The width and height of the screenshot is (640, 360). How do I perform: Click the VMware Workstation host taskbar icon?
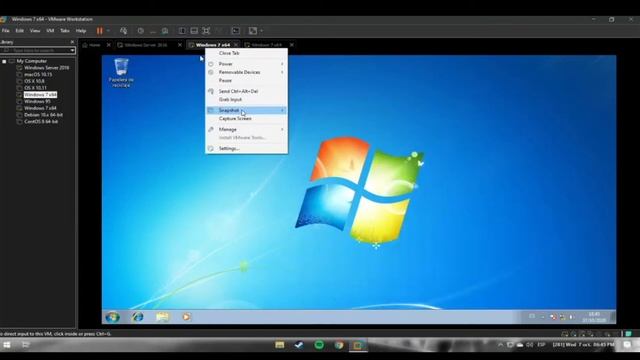358,345
